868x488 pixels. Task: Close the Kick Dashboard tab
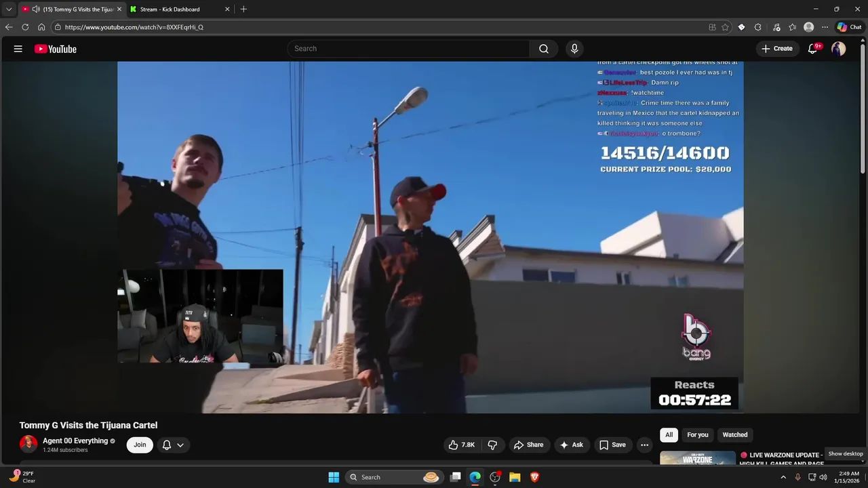tap(227, 9)
